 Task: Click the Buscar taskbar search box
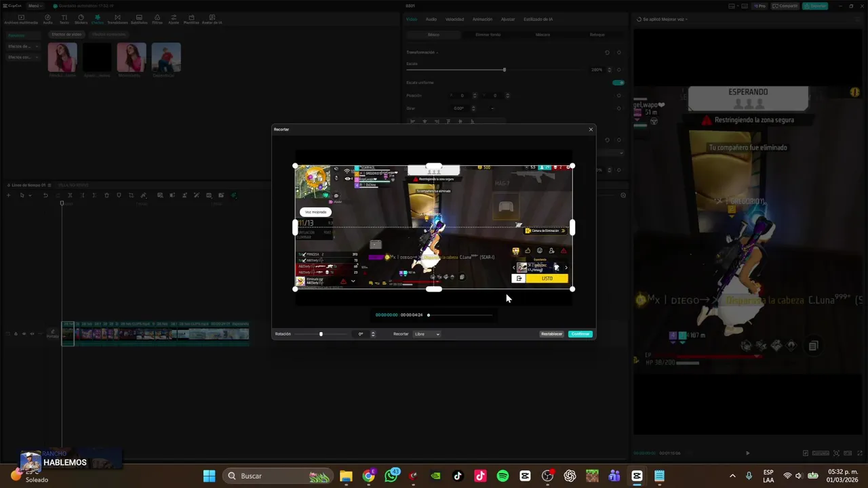[277, 476]
